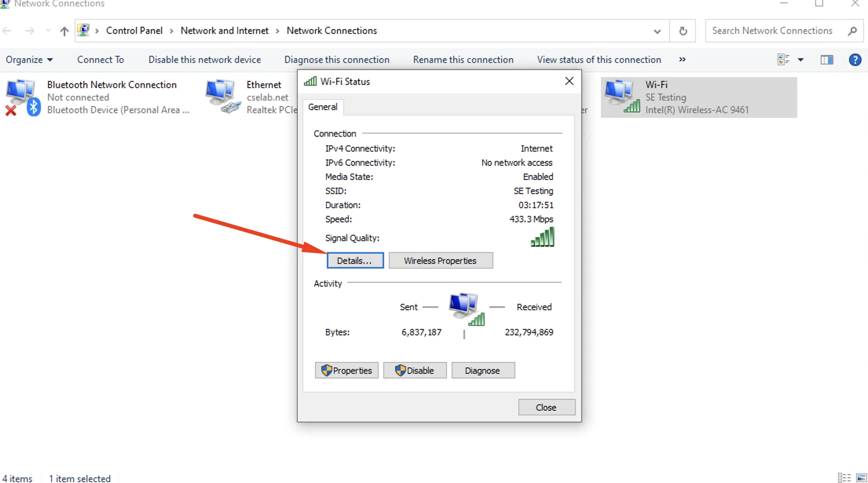Viewport: 868px width, 483px height.
Task: Expand the chevron after Control Panel breadcrumb
Action: tap(171, 31)
